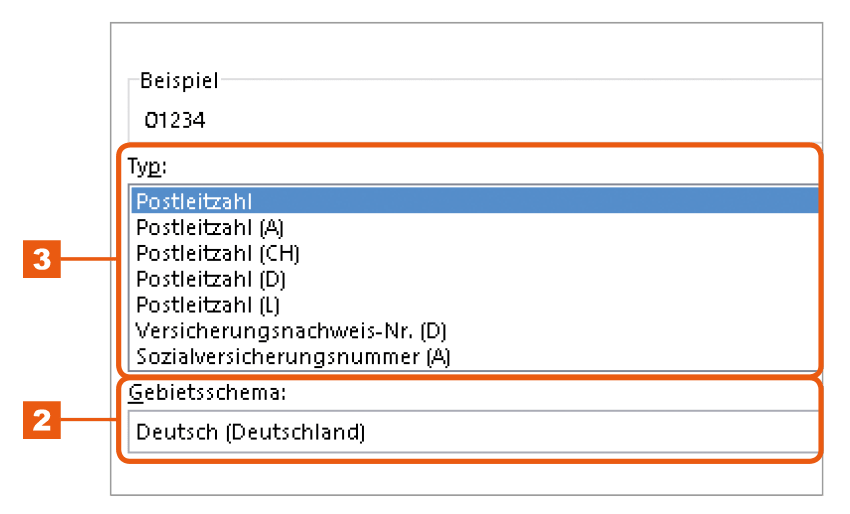Click the connector line from marker 2
Viewport: 850px width, 514px height.
[89, 420]
